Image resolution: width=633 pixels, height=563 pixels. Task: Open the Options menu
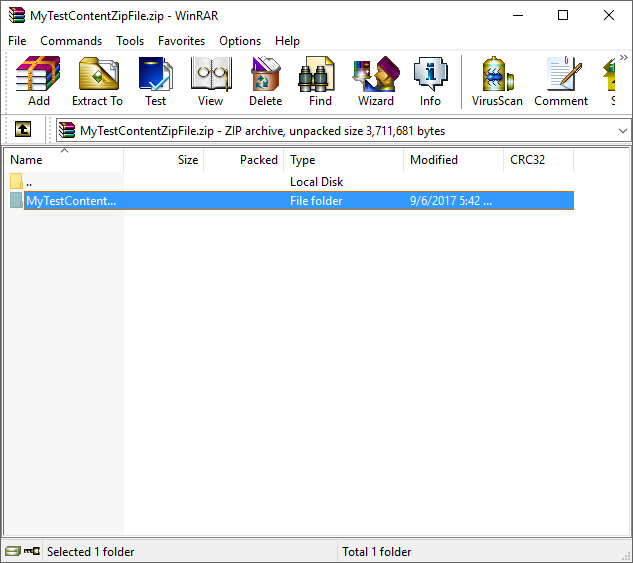pos(240,41)
